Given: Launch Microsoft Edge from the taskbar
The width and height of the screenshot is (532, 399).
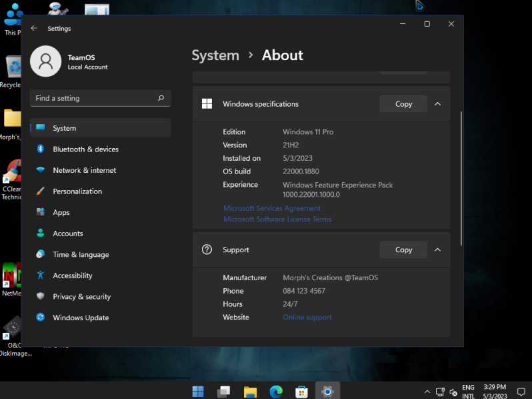Looking at the screenshot, I should pyautogui.click(x=276, y=392).
